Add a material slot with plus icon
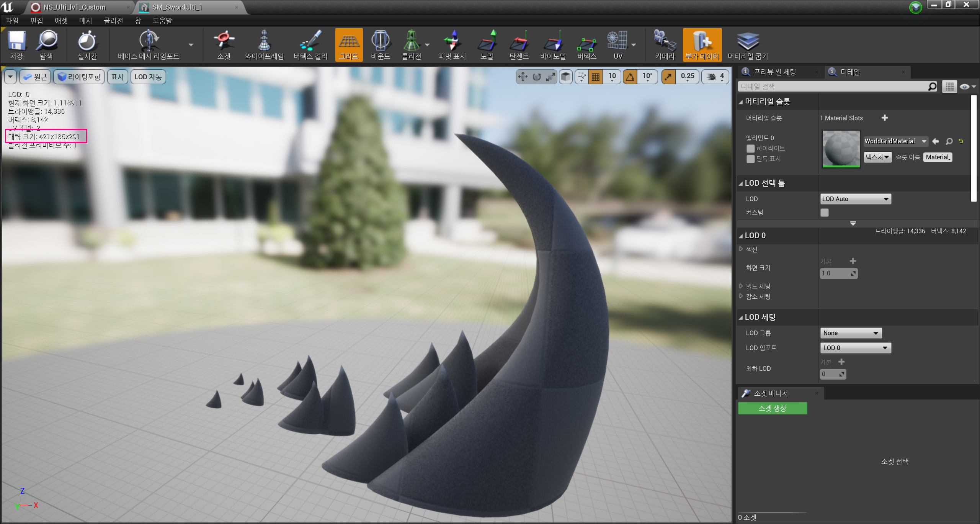 point(885,118)
